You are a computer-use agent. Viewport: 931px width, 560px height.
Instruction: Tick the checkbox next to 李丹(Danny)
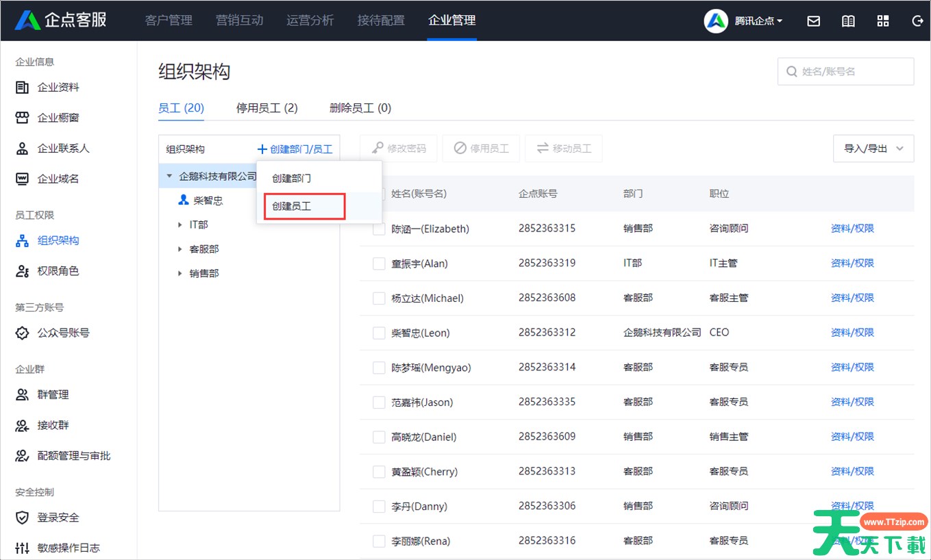point(379,507)
